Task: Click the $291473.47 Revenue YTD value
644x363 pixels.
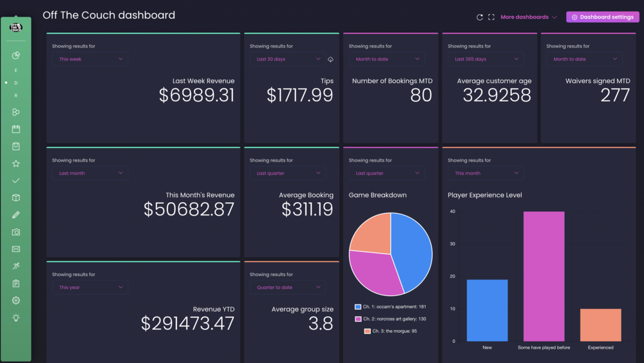Action: 187,324
